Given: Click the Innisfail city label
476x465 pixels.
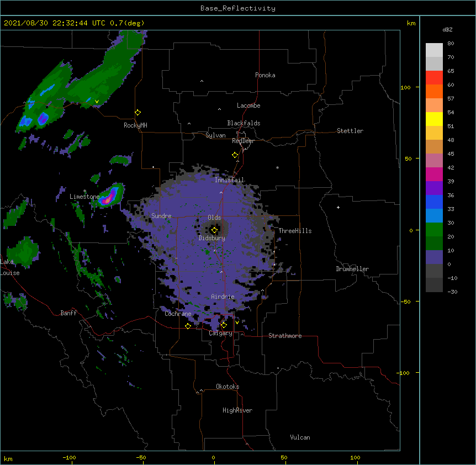Looking at the screenshot, I should [x=229, y=180].
